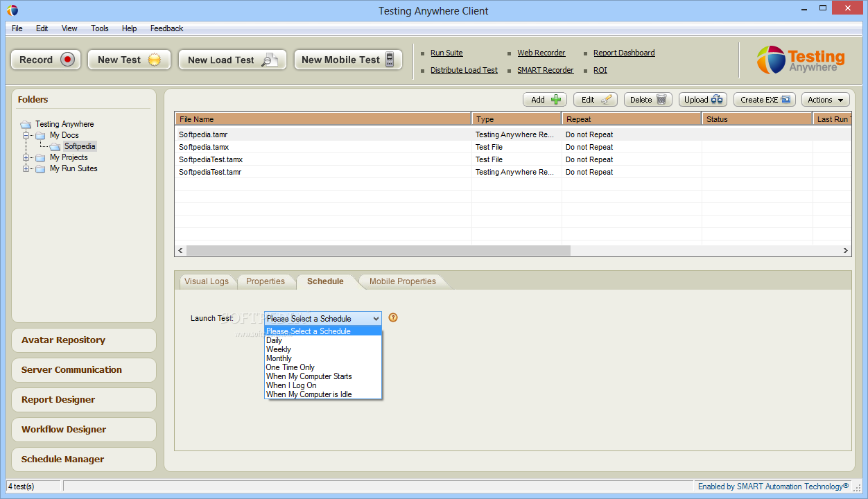Screen dimensions: 868x499
Task: Click the scroll right arrow of file list
Action: pos(846,250)
